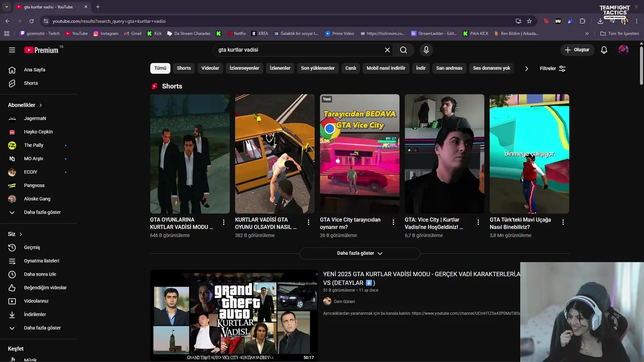Viewport: 644px width, 362px height.
Task: Open options for GTA: Vice City | Kurtlar short
Action: [x=478, y=222]
